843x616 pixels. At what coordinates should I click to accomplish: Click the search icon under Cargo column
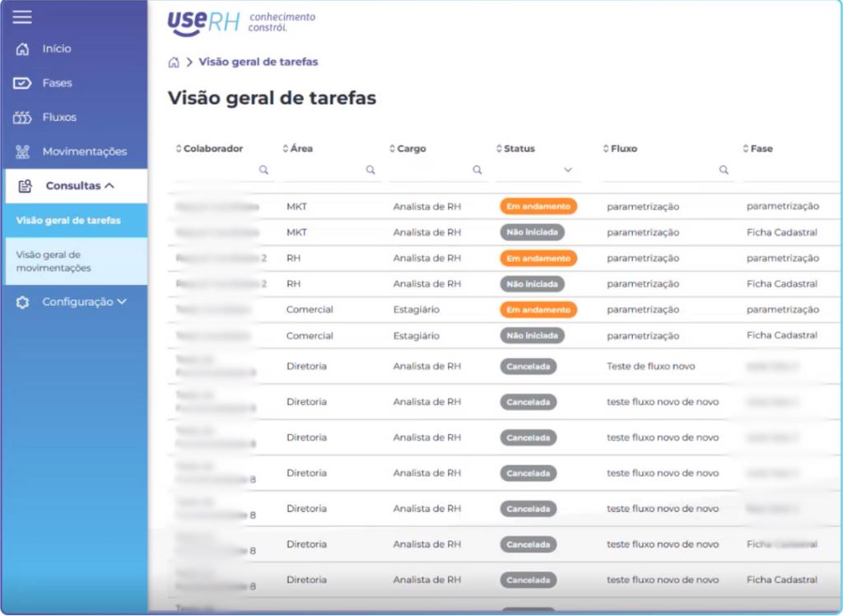point(477,170)
